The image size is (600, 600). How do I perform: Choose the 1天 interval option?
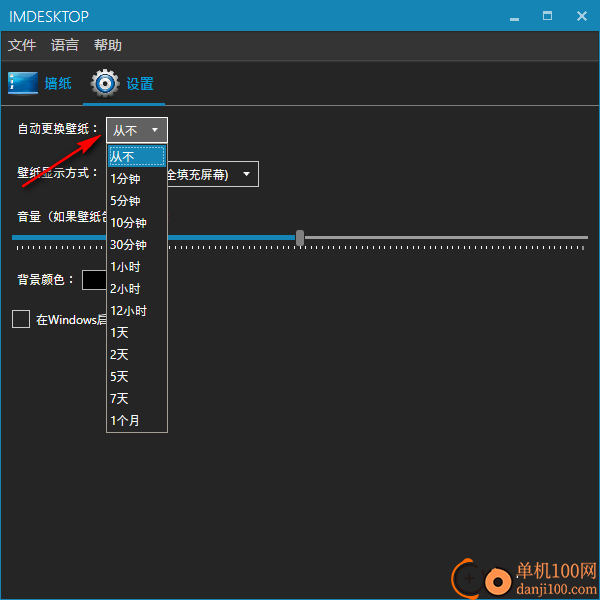pos(137,333)
